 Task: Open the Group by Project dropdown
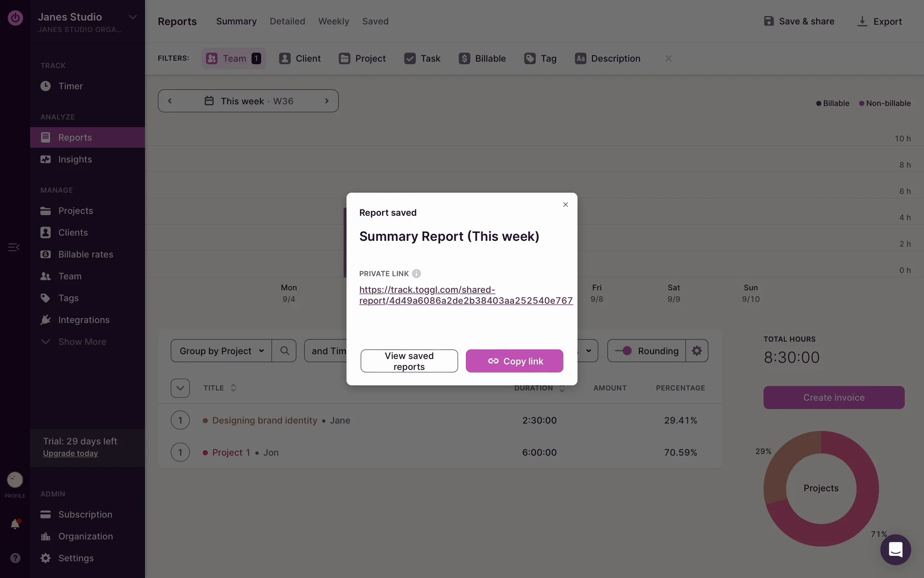221,351
